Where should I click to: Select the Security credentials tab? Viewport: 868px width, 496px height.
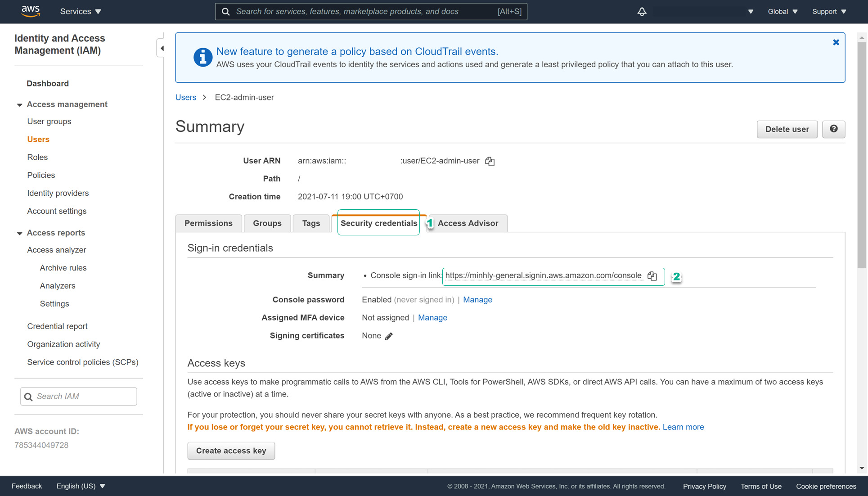tap(379, 223)
